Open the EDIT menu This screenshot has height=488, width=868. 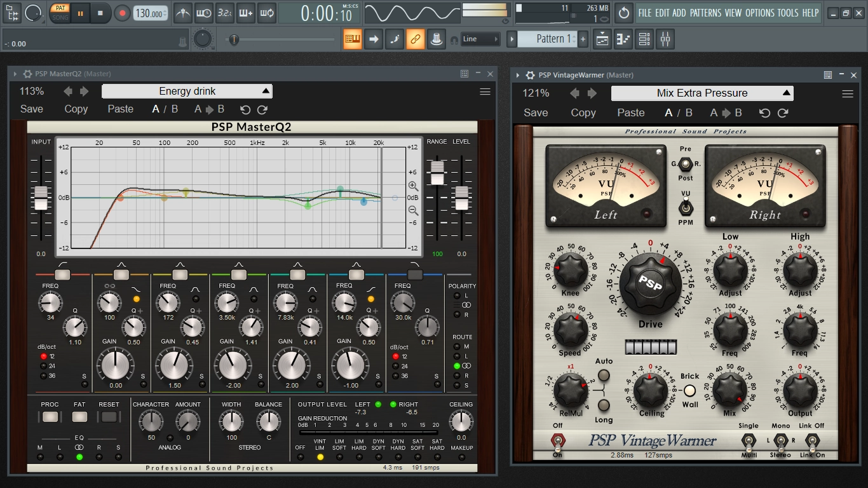click(663, 13)
